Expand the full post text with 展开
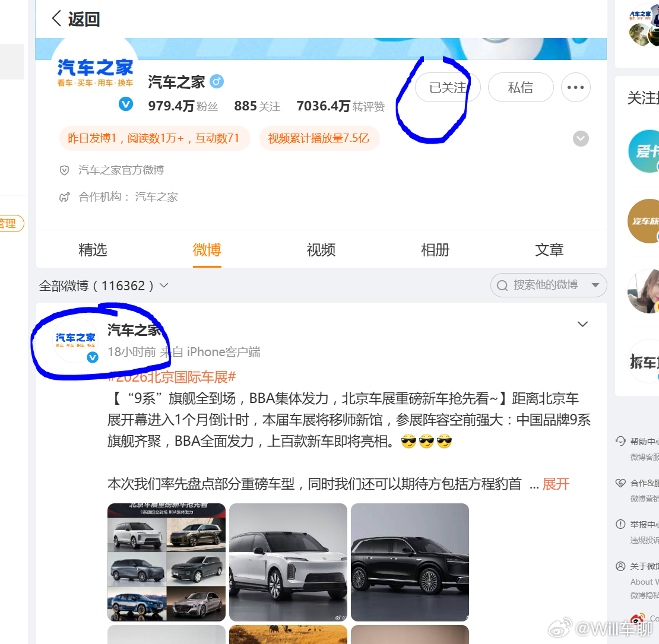The width and height of the screenshot is (659, 644). [556, 484]
